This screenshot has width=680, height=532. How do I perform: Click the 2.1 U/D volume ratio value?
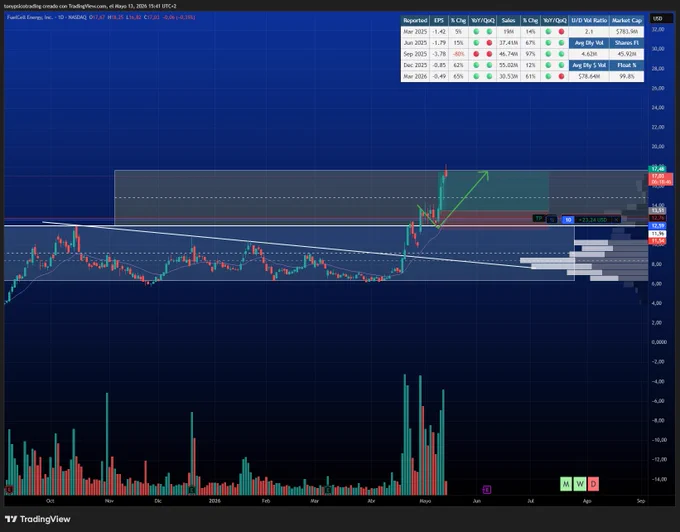588,32
